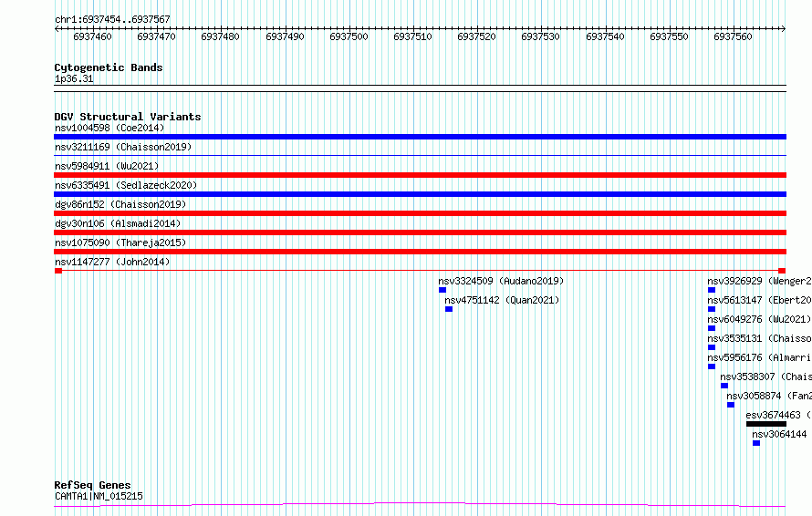Click the CAMTA1|NM_015215 gene label
This screenshot has width=812, height=516.
pos(99,496)
